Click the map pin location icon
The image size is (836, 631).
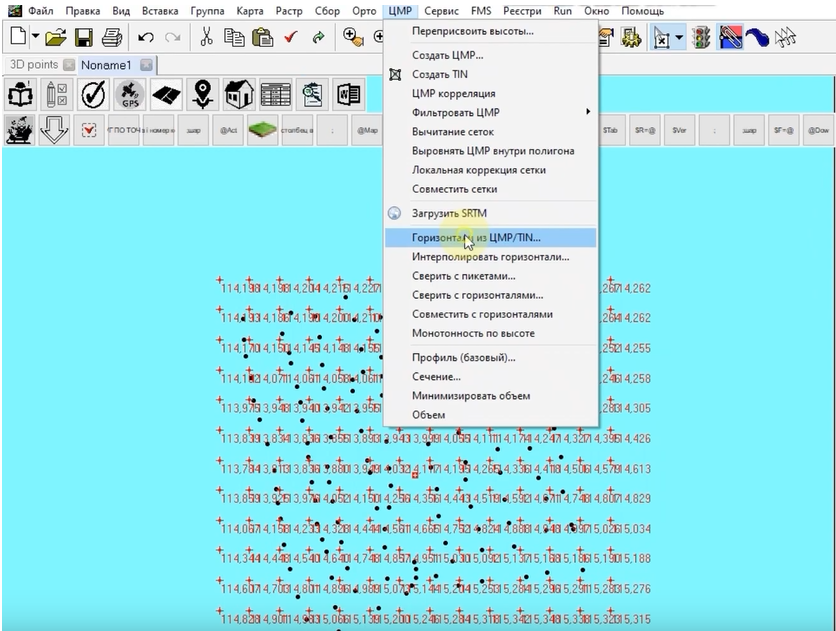pos(204,94)
